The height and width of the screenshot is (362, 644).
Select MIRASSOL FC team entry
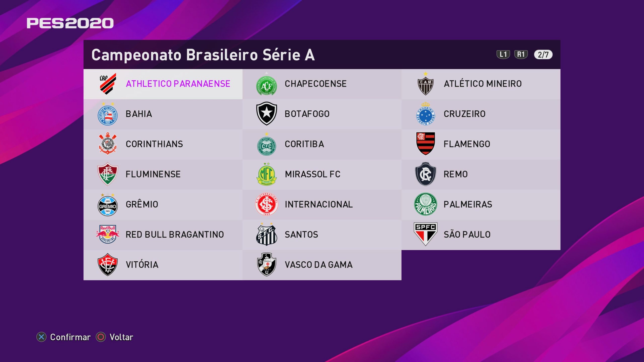(x=312, y=174)
